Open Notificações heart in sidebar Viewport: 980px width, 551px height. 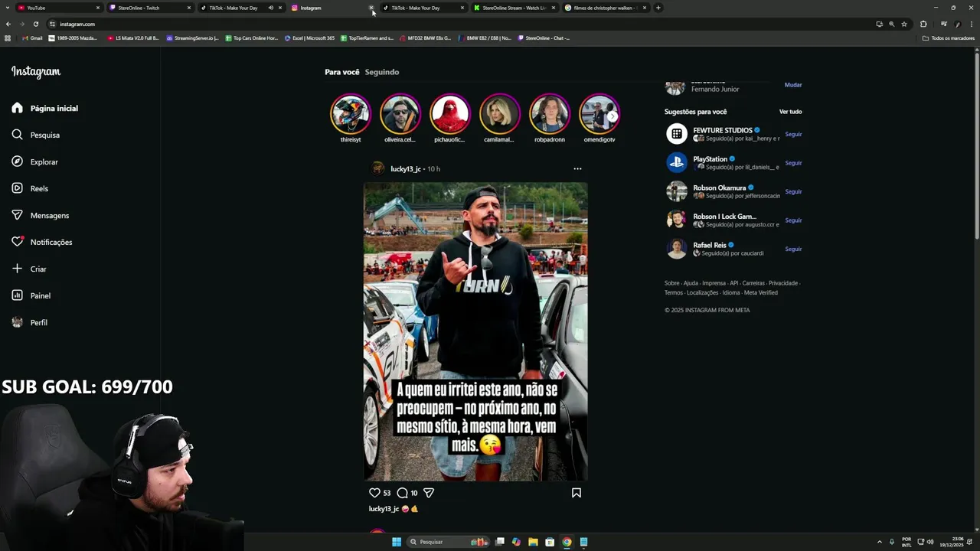42,242
